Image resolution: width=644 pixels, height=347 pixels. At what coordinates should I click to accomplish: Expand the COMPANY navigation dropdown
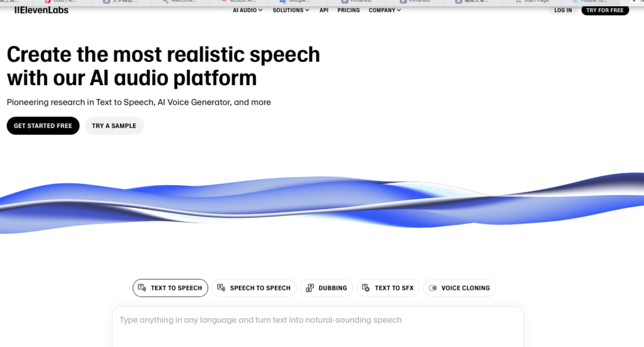(385, 10)
